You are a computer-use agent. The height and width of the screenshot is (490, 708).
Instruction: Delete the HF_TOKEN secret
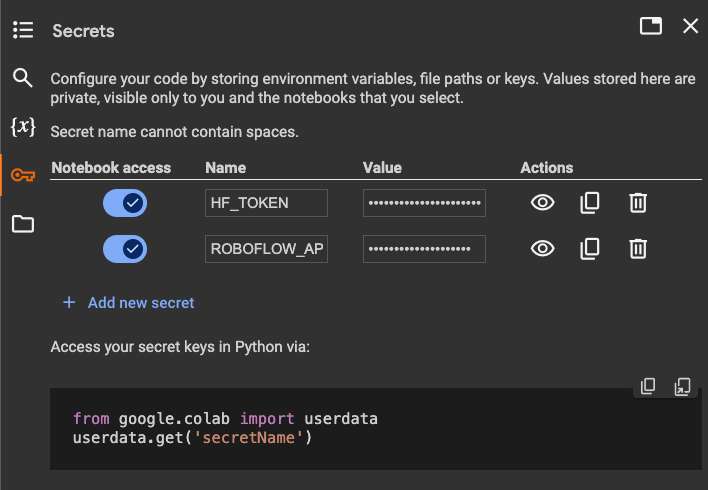point(638,203)
